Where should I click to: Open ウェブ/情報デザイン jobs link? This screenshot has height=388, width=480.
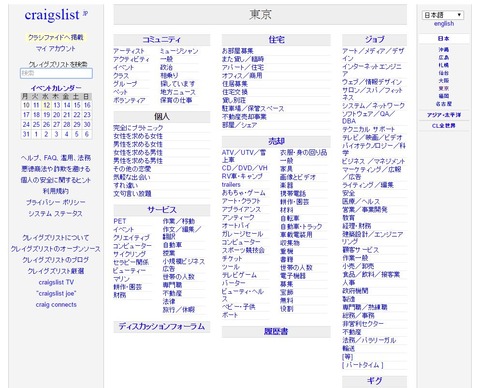[372, 82]
